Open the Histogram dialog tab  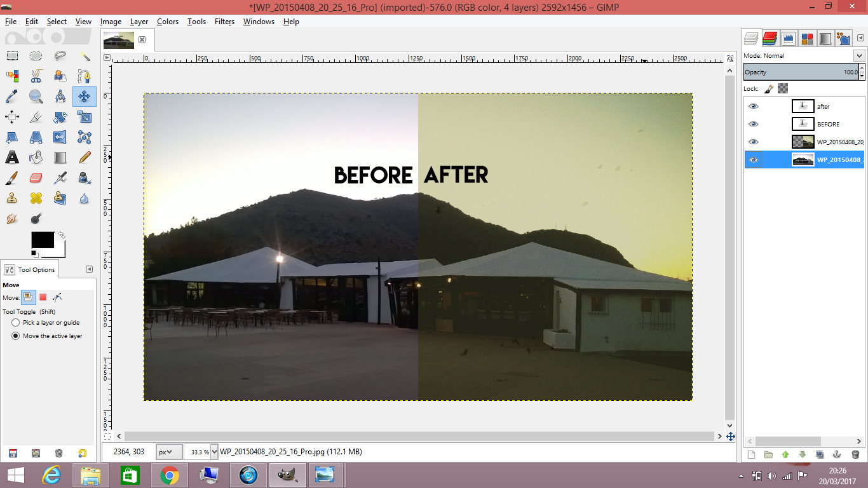click(789, 38)
